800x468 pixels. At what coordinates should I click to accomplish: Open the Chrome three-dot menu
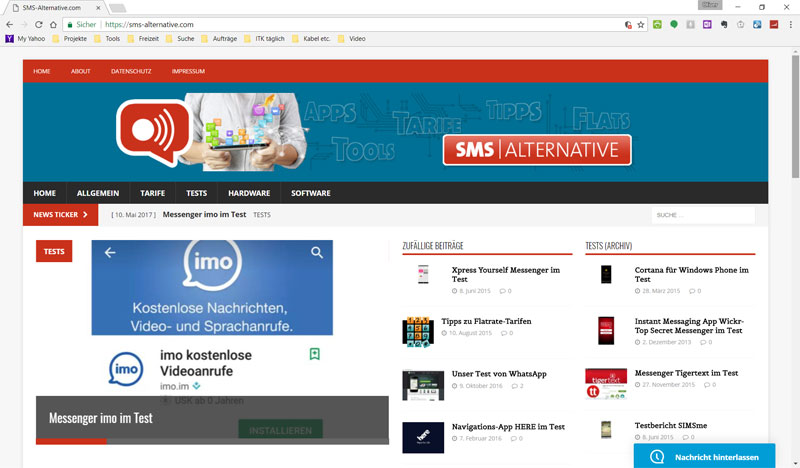point(790,24)
